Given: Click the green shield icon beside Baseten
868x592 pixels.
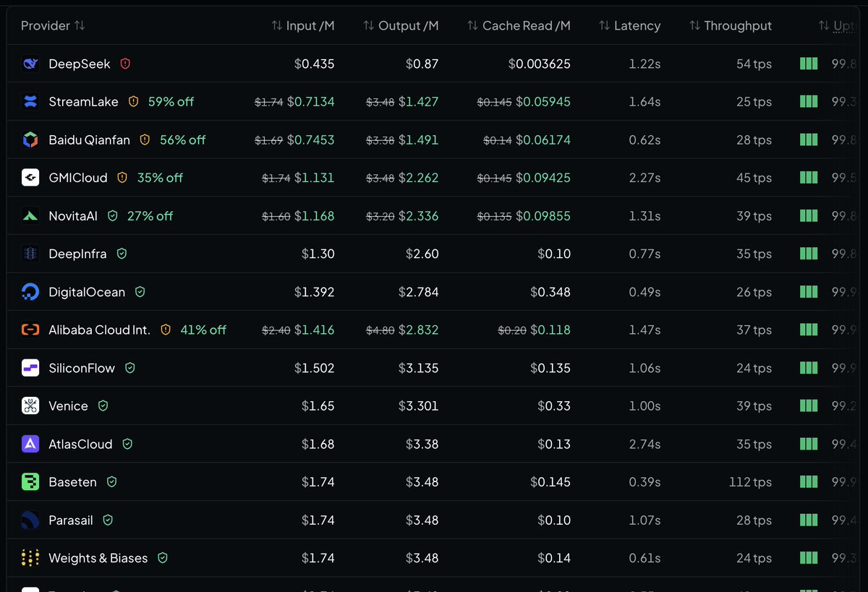Looking at the screenshot, I should 111,482.
